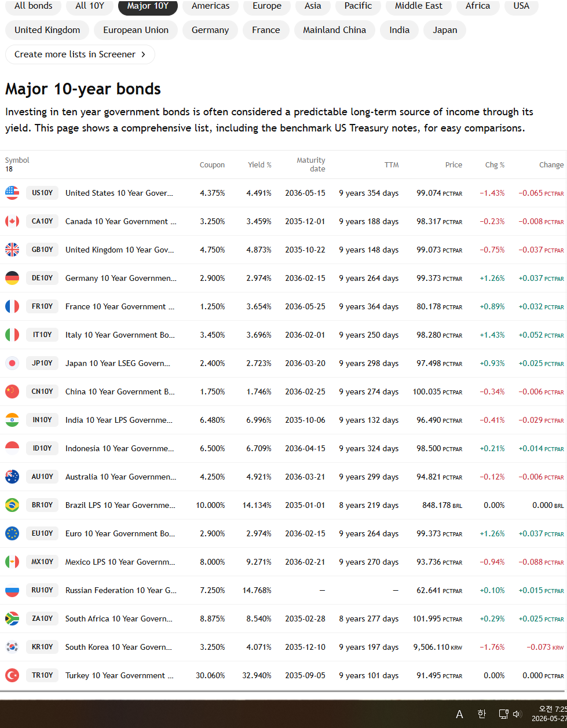Sort the table by Yield % column
The height and width of the screenshot is (728, 567).
click(259, 165)
